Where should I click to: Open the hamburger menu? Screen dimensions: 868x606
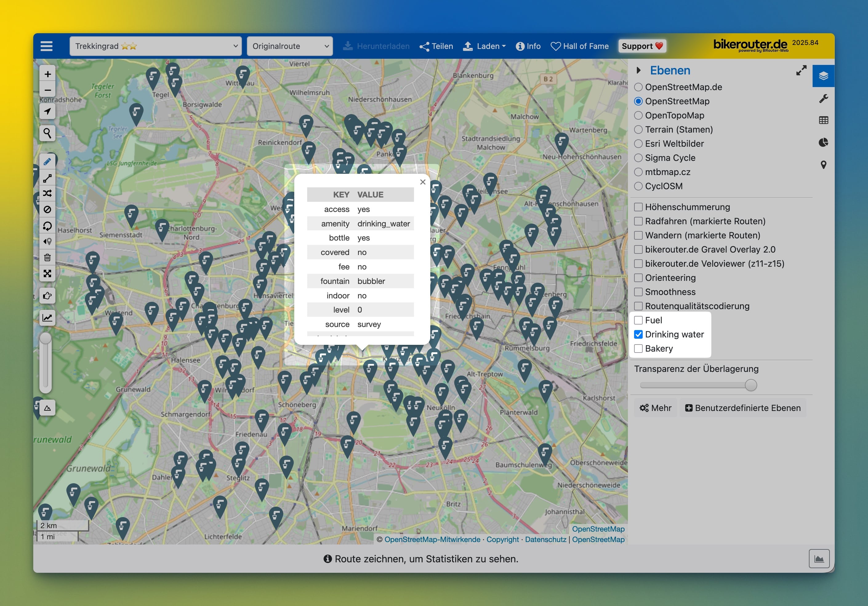tap(46, 46)
